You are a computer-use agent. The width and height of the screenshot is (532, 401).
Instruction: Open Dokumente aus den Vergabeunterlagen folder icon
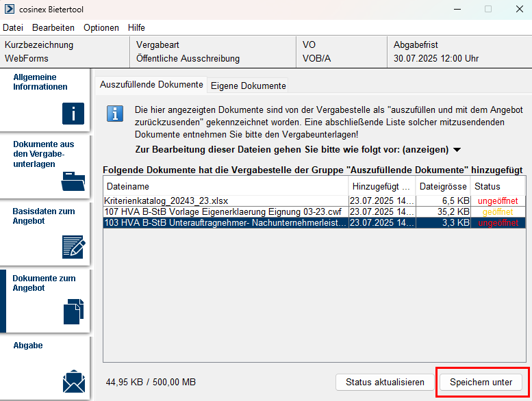(73, 181)
